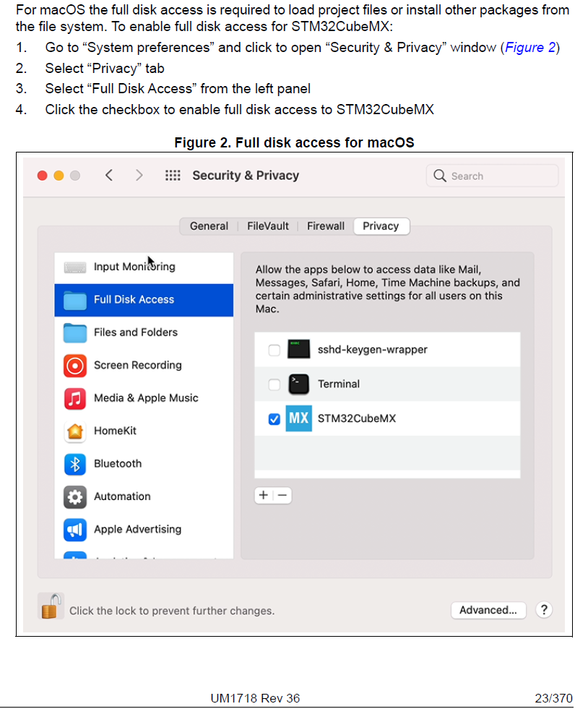The height and width of the screenshot is (709, 588).
Task: Click the Automation gear icon
Action: [75, 497]
